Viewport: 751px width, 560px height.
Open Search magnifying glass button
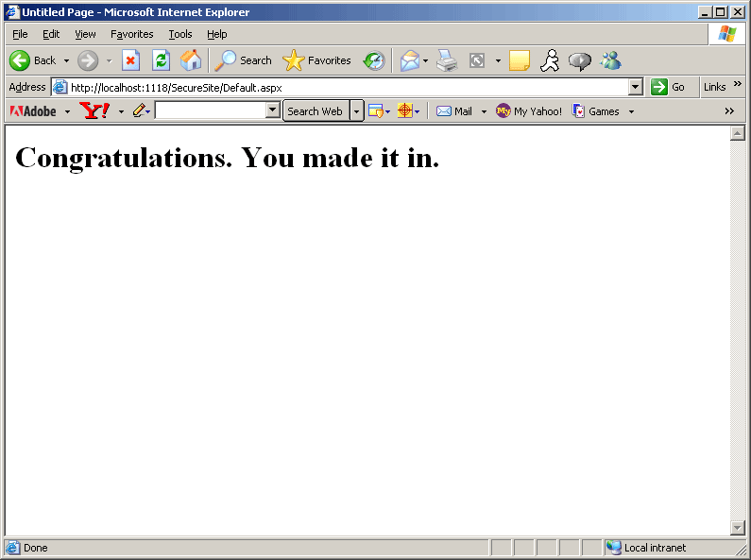point(243,60)
